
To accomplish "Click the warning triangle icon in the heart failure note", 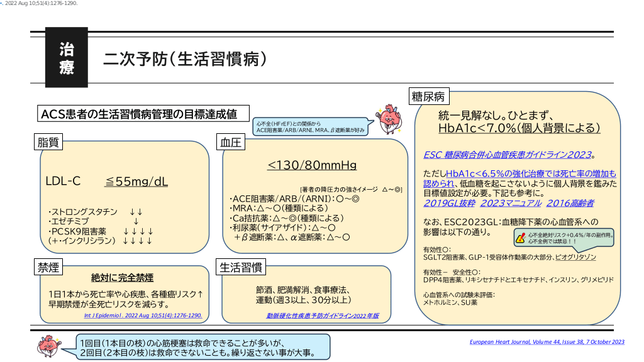I will [520, 237].
